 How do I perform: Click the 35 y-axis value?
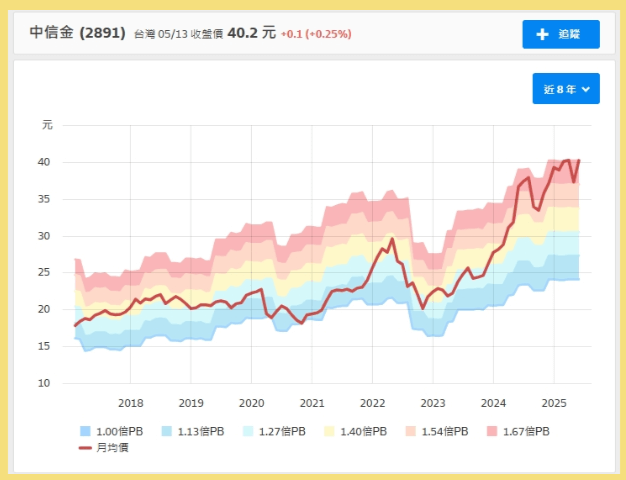pos(44,199)
